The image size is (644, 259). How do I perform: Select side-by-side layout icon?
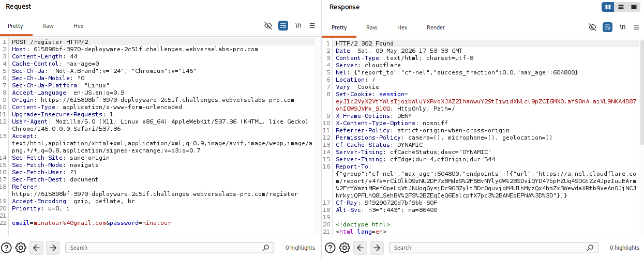[607, 7]
